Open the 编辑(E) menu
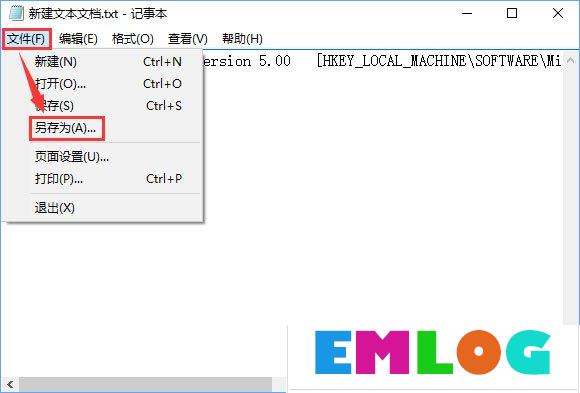The width and height of the screenshot is (580, 393). tap(78, 38)
